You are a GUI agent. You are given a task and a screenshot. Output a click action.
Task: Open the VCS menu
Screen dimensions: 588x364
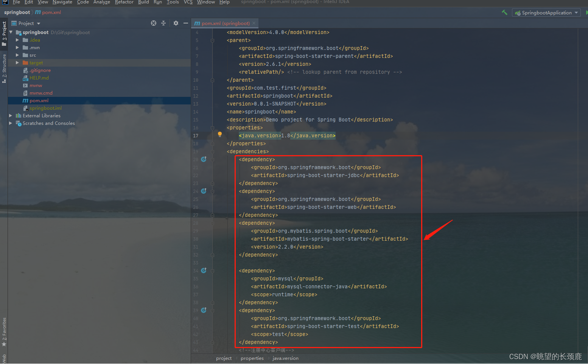click(x=188, y=2)
